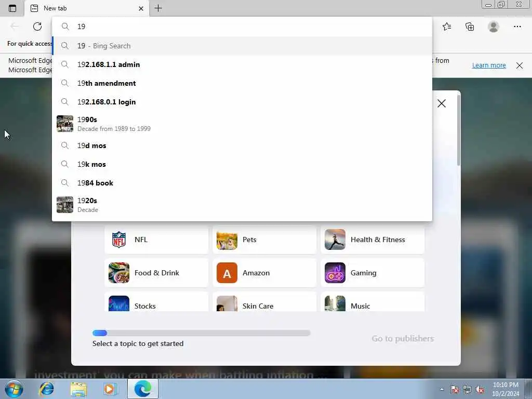The width and height of the screenshot is (532, 399).
Task: Select the Music topic card
Action: (373, 302)
